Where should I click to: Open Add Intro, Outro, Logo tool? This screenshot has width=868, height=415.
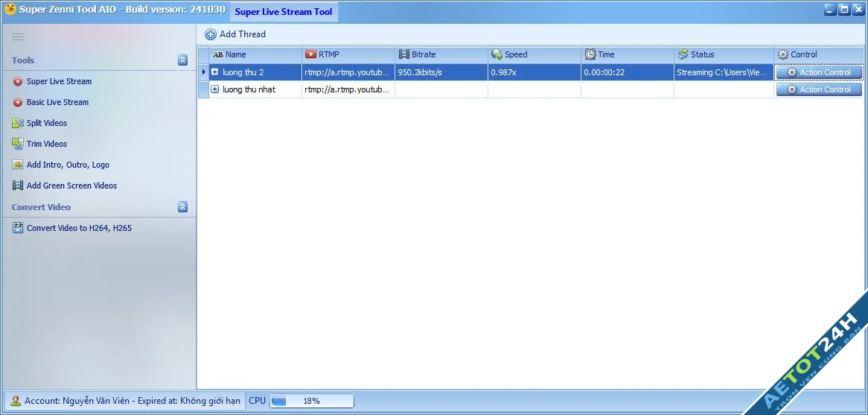[x=68, y=165]
